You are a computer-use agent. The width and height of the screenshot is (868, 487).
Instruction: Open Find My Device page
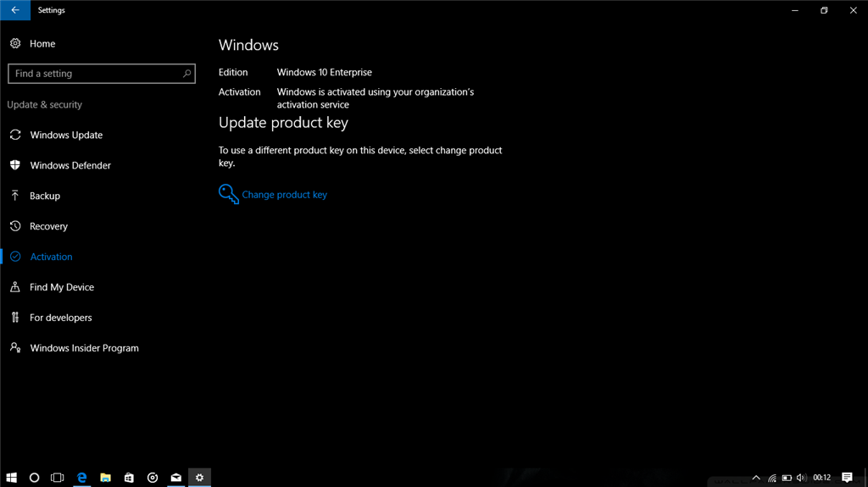[x=62, y=287]
